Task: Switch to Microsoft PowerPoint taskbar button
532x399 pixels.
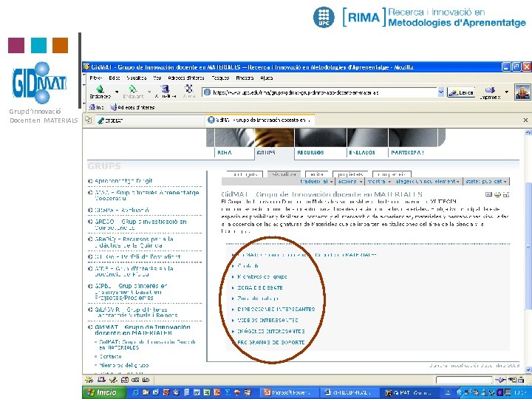Action: coord(290,392)
